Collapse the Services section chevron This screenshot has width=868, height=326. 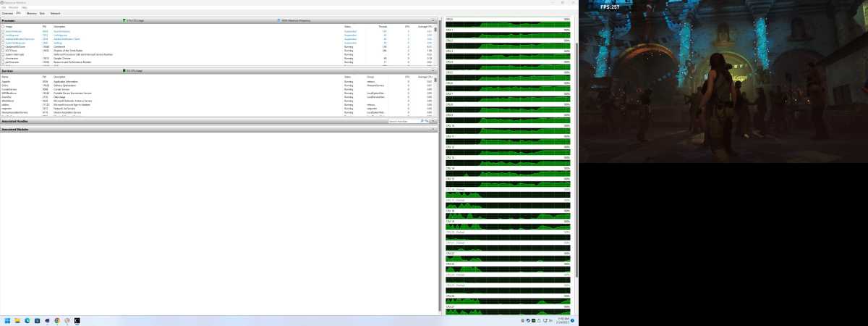tap(433, 71)
